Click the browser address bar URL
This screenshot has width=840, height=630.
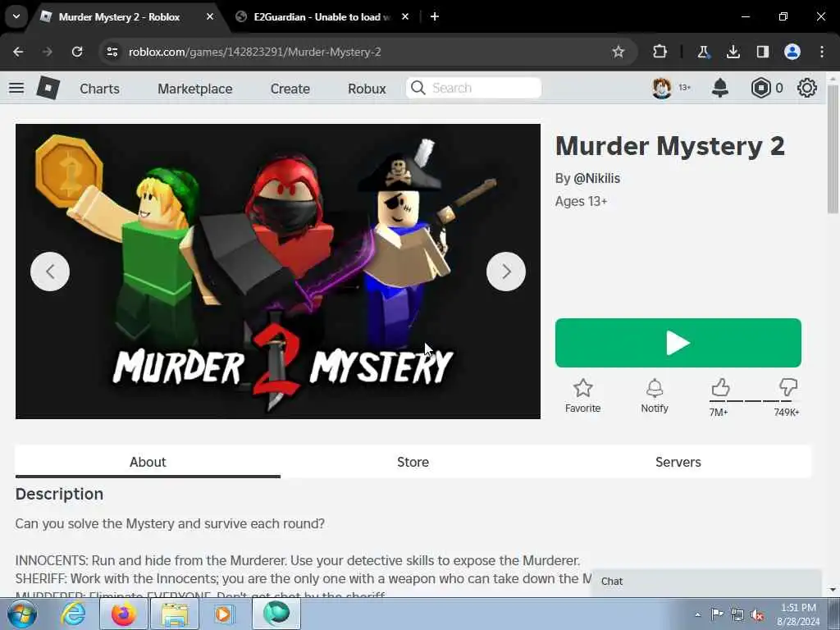(255, 52)
